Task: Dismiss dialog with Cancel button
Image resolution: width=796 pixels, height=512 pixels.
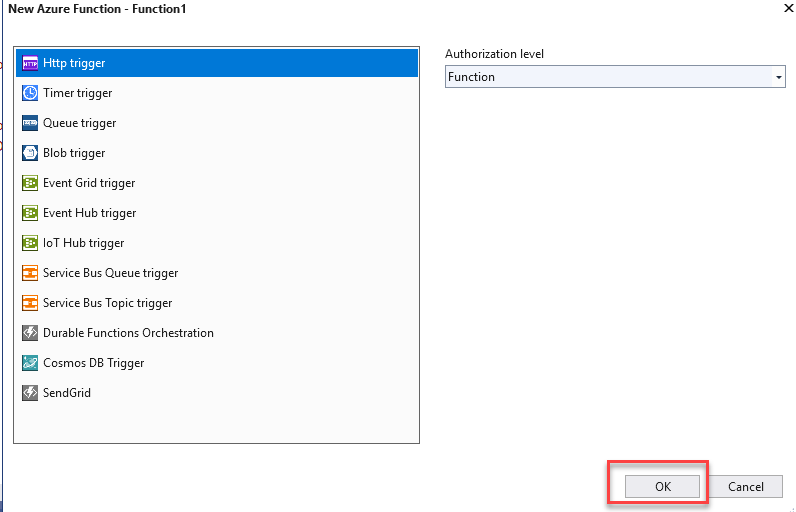Action: 745,487
